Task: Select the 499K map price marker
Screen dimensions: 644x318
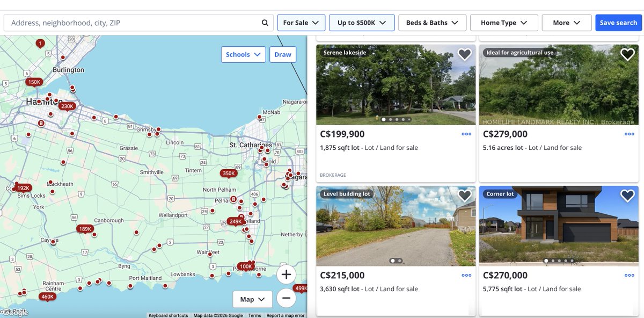Action: [x=301, y=289]
